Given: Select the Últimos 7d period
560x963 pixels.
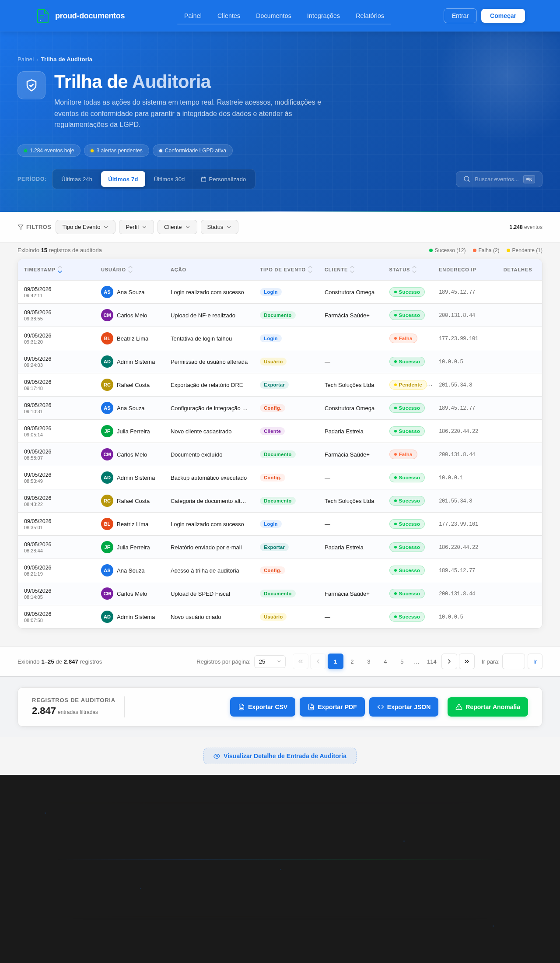Looking at the screenshot, I should [x=123, y=179].
